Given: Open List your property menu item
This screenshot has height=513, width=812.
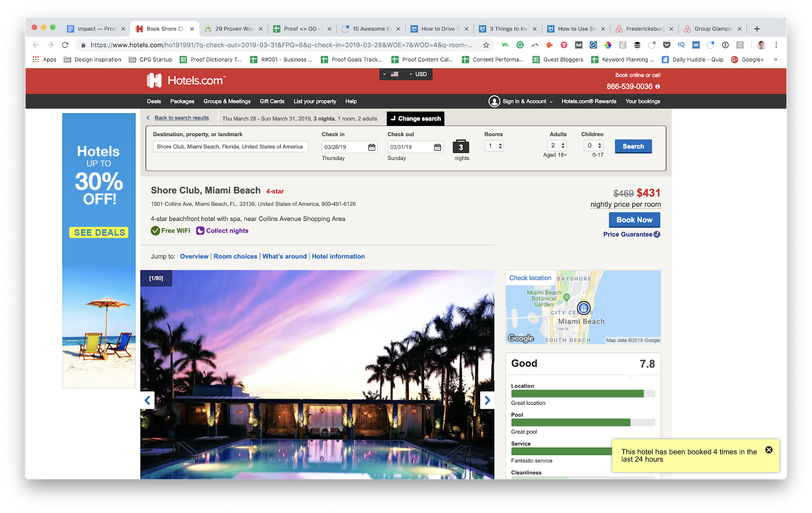Looking at the screenshot, I should pos(315,102).
